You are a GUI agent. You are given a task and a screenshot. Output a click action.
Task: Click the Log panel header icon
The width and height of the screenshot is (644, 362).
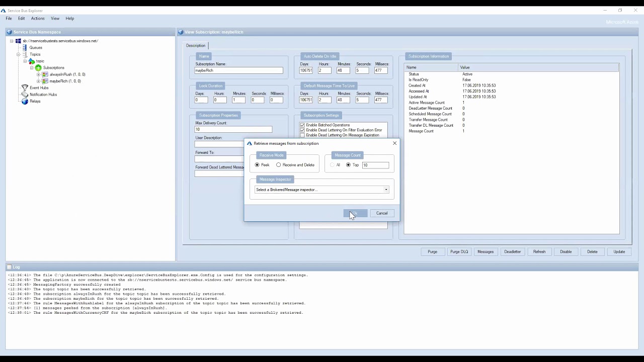click(9, 267)
